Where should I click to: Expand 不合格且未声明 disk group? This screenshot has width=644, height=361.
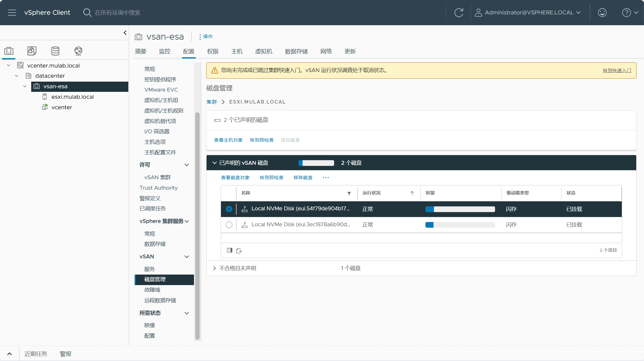[214, 268]
